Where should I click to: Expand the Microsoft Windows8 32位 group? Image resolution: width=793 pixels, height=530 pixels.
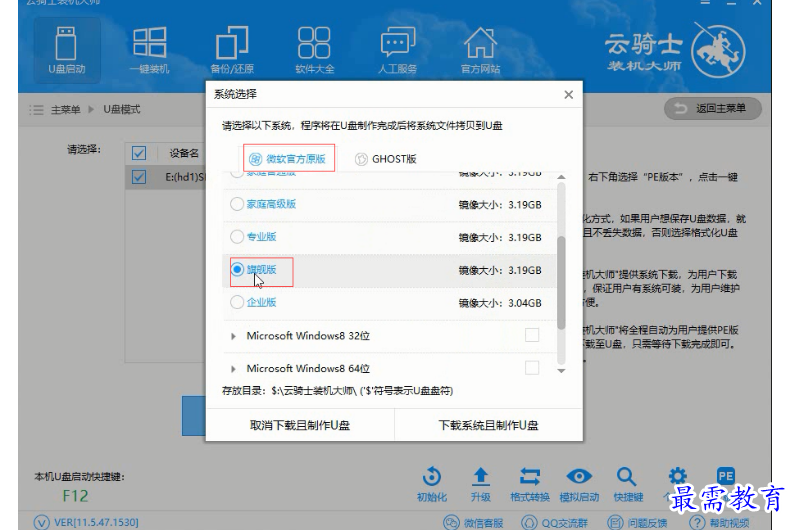pos(233,336)
